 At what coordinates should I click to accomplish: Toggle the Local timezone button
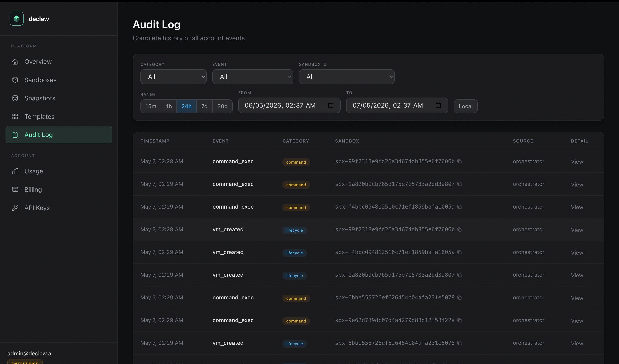click(x=465, y=106)
